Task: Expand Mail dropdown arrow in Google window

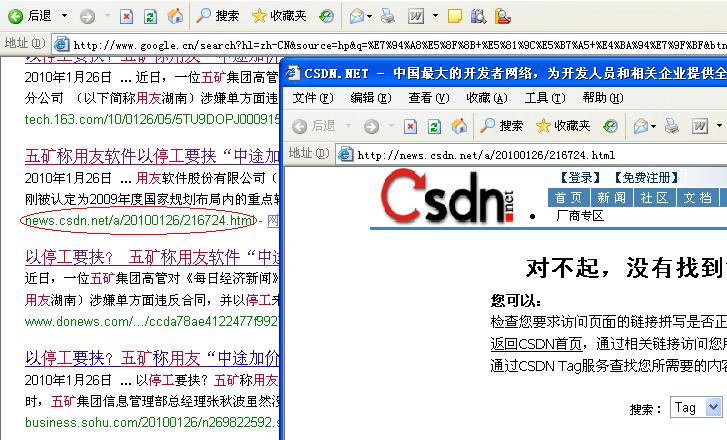Action: click(370, 17)
